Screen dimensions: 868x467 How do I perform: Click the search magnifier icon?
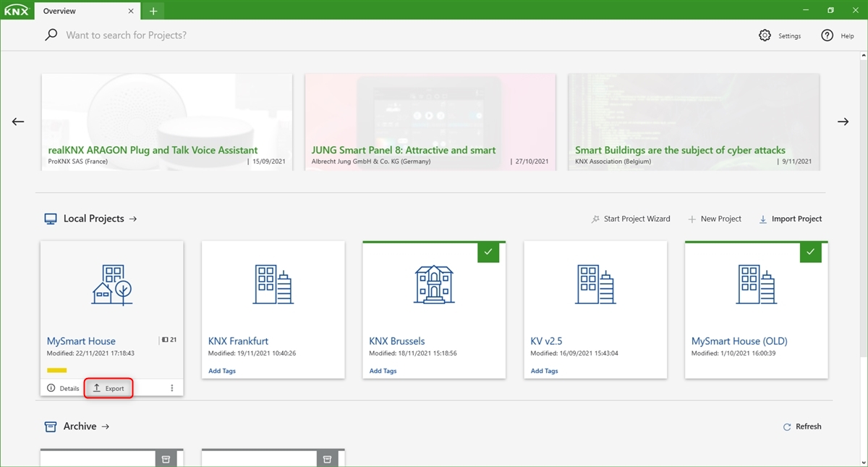coord(51,35)
